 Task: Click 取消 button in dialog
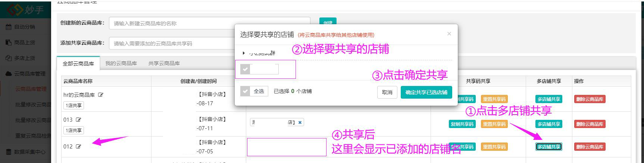pyautogui.click(x=387, y=92)
